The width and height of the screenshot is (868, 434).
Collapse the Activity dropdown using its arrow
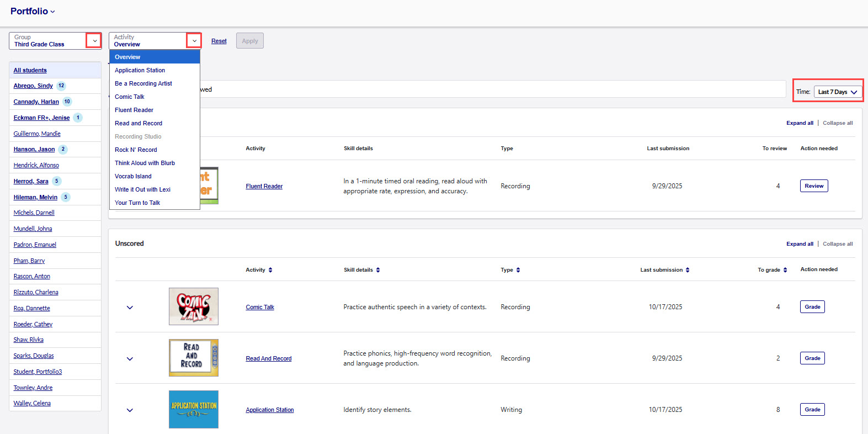click(x=194, y=41)
